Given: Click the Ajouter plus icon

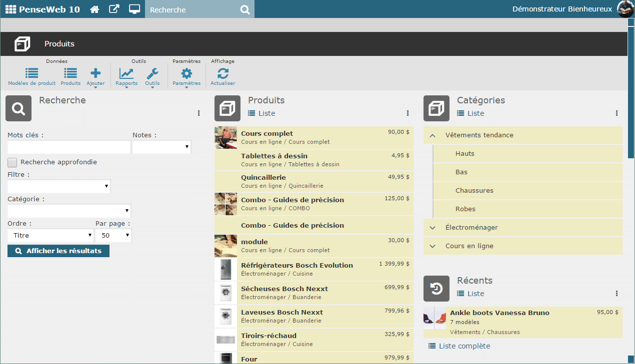Looking at the screenshot, I should (x=95, y=74).
